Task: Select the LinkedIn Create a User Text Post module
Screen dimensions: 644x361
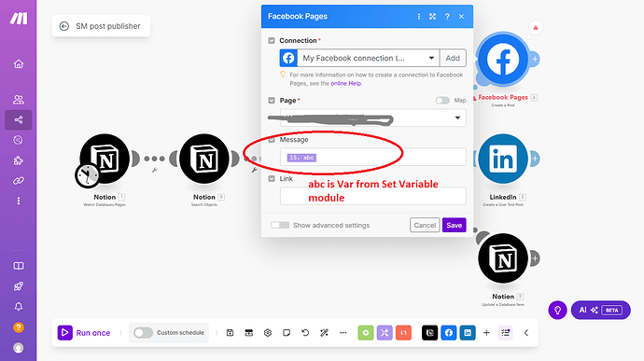Action: click(503, 159)
